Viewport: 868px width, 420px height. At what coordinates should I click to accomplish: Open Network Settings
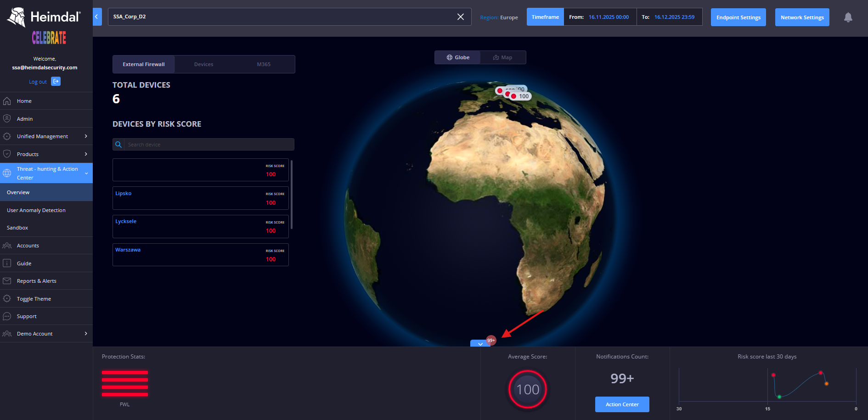tap(802, 17)
